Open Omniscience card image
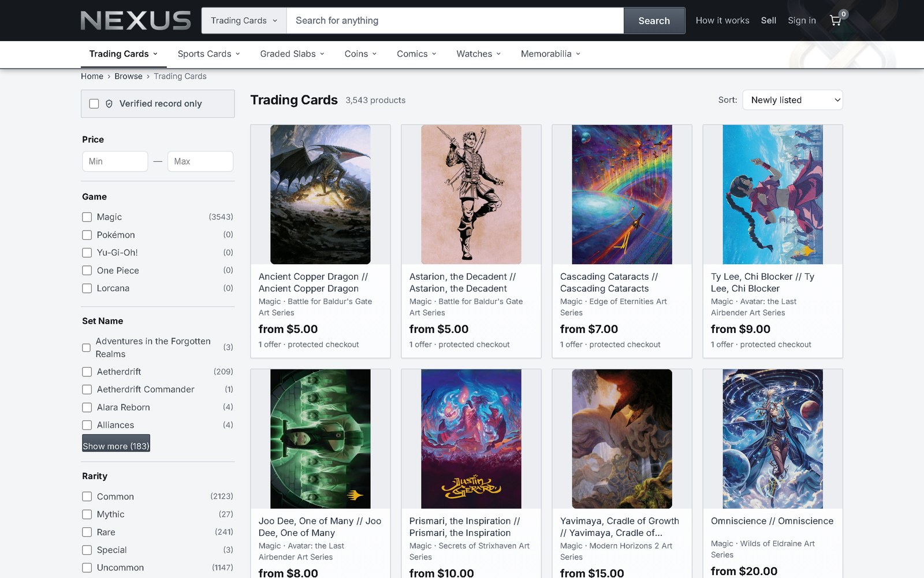The width and height of the screenshot is (924, 578). pyautogui.click(x=773, y=439)
